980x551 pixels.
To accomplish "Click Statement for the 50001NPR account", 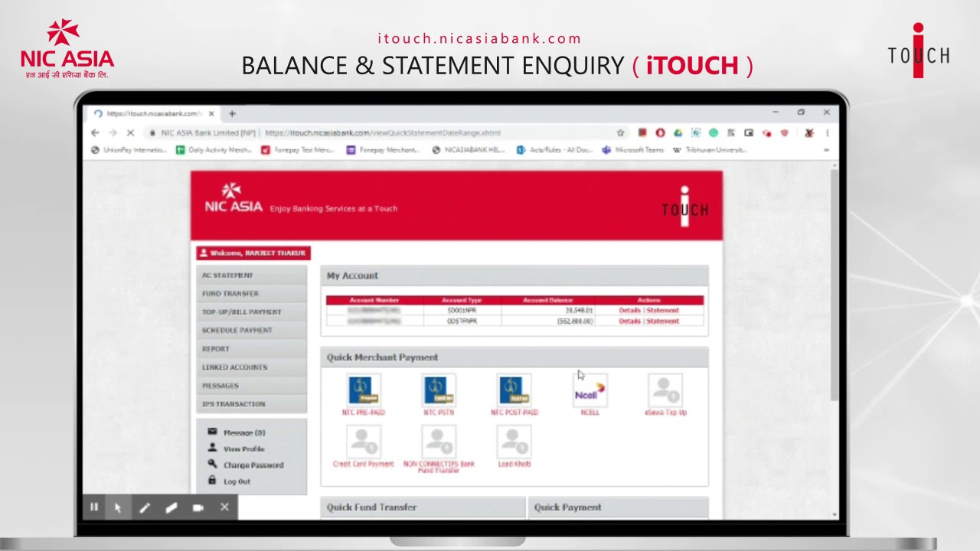I will pyautogui.click(x=663, y=311).
